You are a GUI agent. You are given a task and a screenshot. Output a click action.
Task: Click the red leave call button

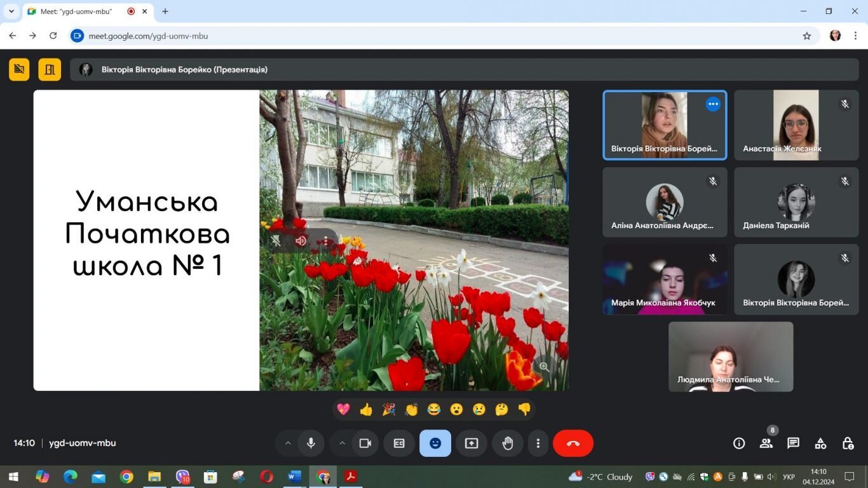pyautogui.click(x=573, y=444)
